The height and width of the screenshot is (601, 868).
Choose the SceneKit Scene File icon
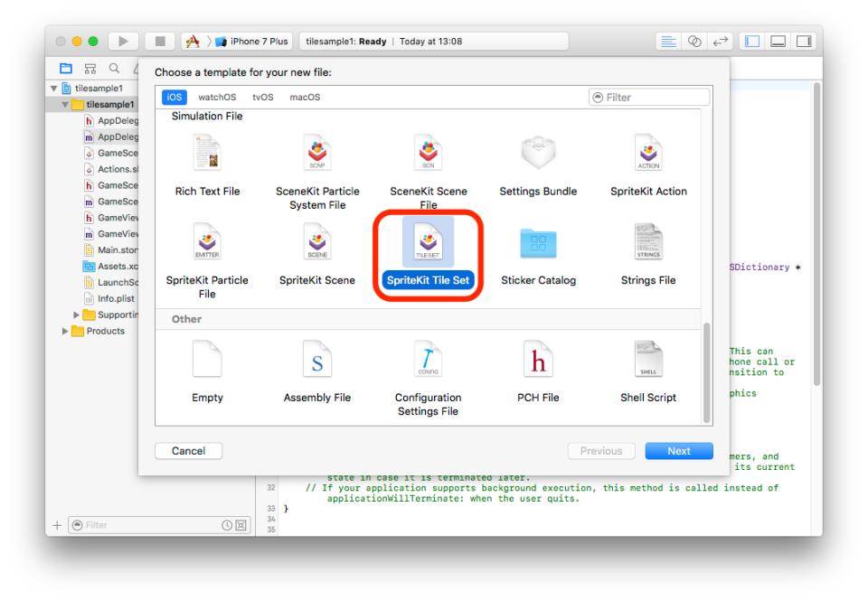click(x=428, y=154)
